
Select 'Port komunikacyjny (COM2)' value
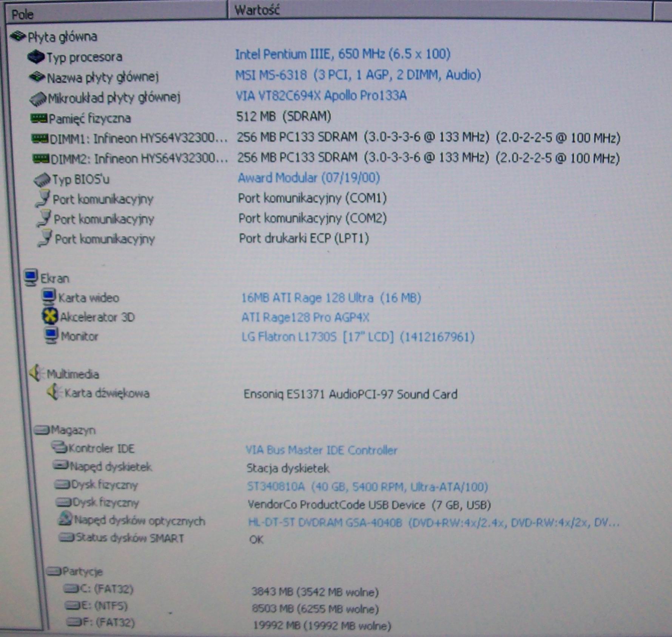point(313,218)
